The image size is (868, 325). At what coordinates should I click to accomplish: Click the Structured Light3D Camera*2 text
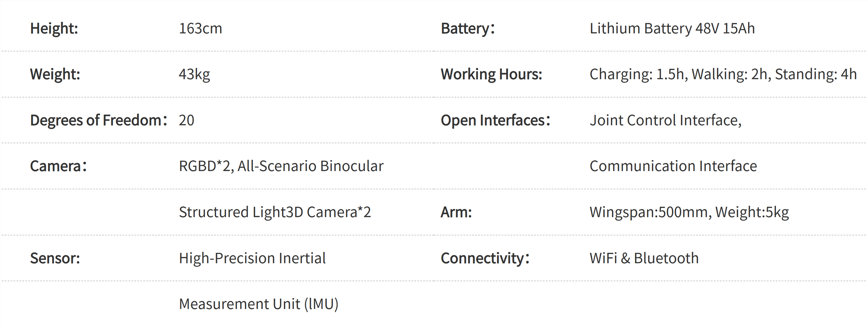coord(275,212)
